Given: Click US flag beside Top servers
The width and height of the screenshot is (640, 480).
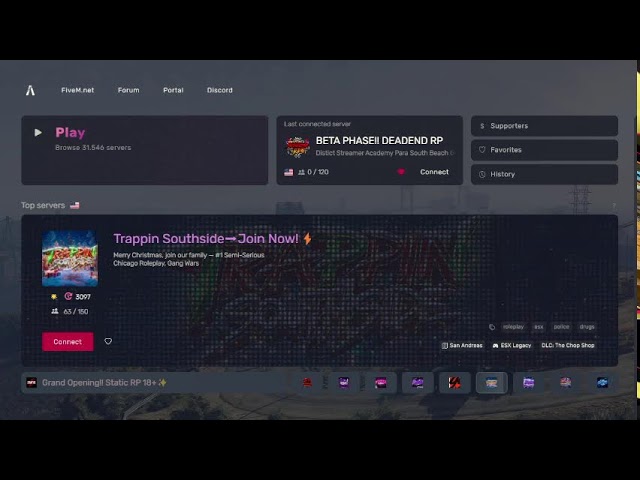Looking at the screenshot, I should (x=75, y=205).
